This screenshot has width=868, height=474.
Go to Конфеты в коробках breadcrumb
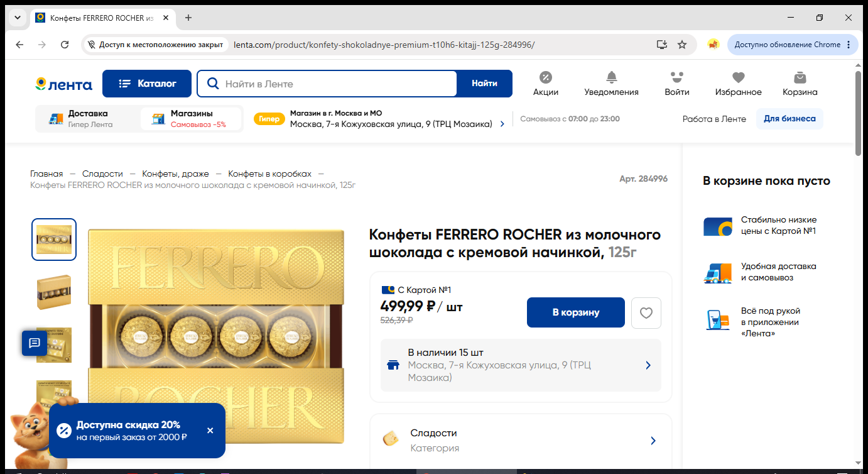pyautogui.click(x=269, y=174)
